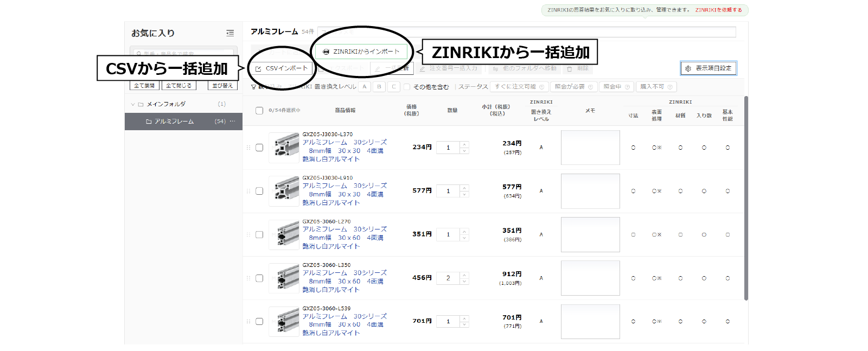868x351 pixels.
Task: Collapse the メインフォルダ tree chevron
Action: coord(133,104)
